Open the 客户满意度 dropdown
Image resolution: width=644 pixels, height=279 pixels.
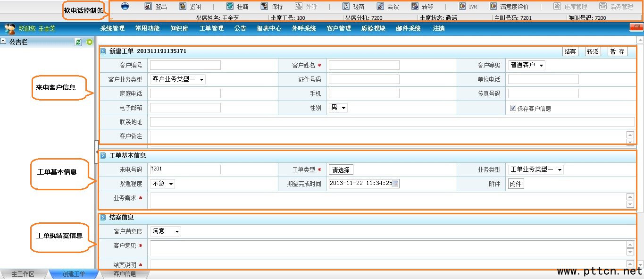click(x=166, y=231)
